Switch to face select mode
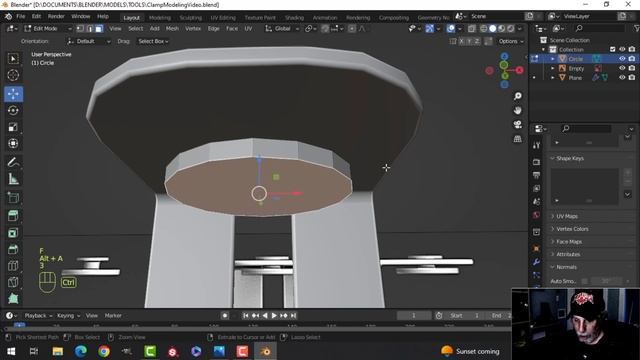 pyautogui.click(x=99, y=29)
